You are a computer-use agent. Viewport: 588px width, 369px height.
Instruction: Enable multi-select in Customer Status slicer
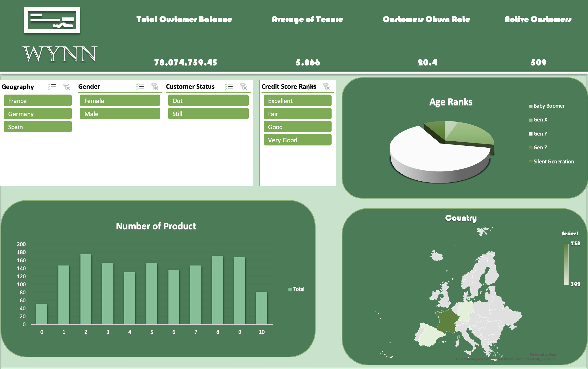click(x=229, y=86)
